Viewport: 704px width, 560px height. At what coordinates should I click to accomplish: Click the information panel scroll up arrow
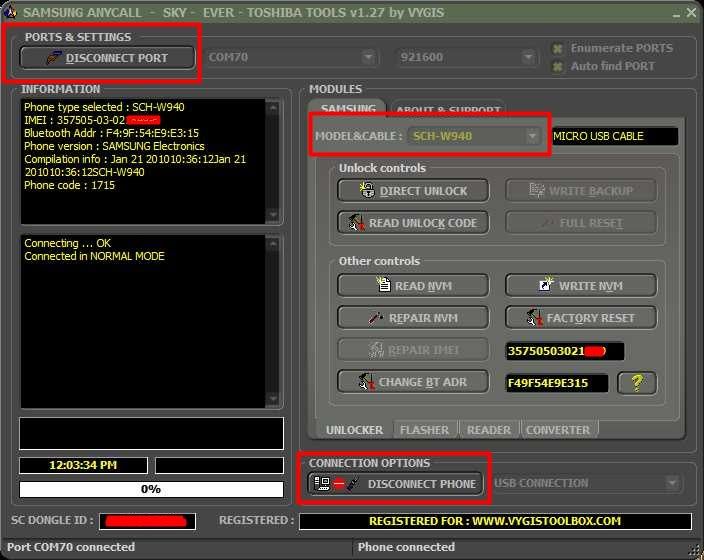273,107
